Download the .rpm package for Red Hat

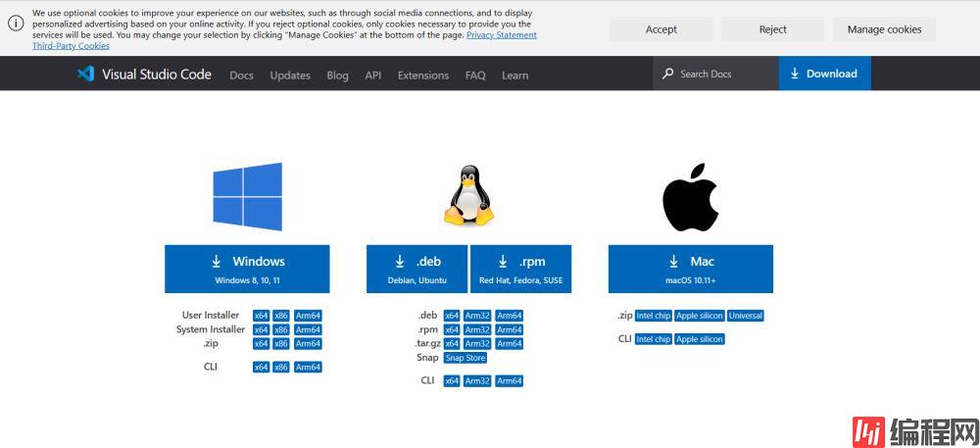pos(520,269)
